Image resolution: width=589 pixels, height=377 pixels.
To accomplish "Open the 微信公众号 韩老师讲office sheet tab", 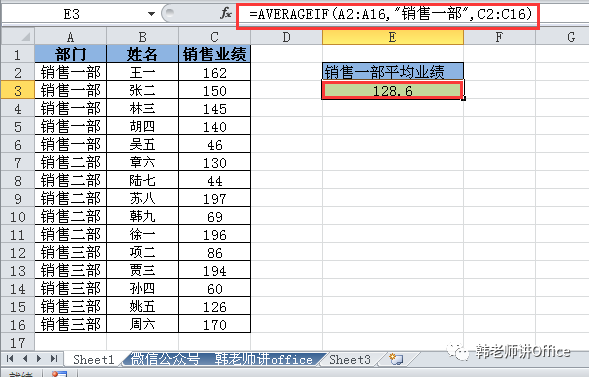I will pos(222,360).
